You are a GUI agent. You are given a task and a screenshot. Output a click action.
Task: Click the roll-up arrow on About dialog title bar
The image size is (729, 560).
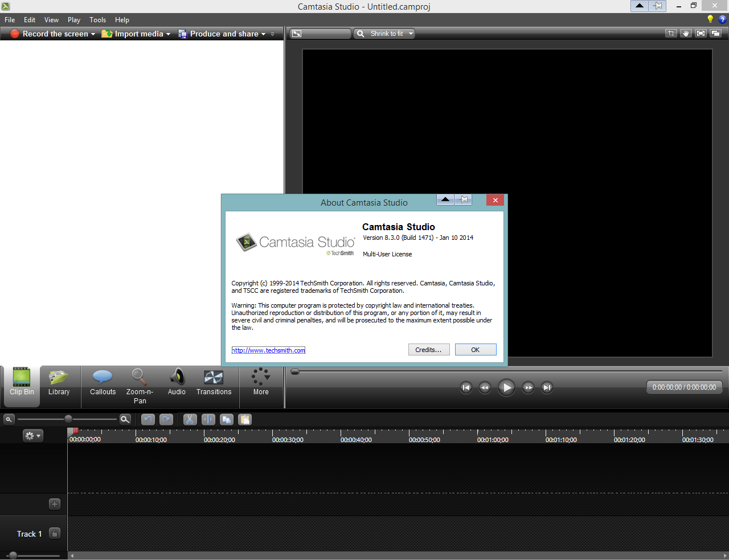click(x=445, y=199)
